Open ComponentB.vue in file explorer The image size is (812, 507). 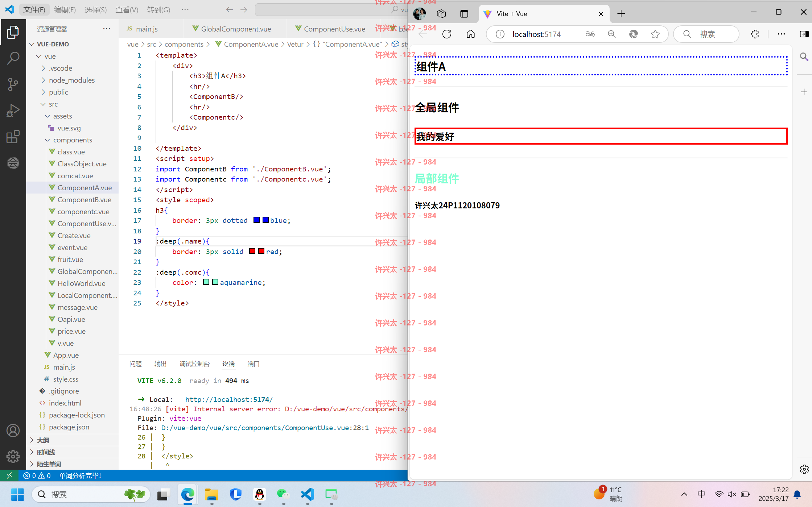click(84, 200)
